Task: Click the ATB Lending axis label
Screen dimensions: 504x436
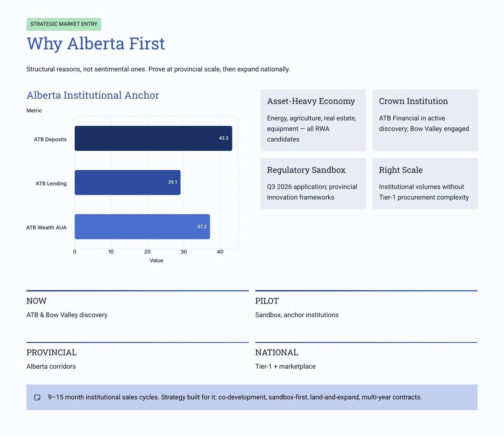Action: pos(51,183)
